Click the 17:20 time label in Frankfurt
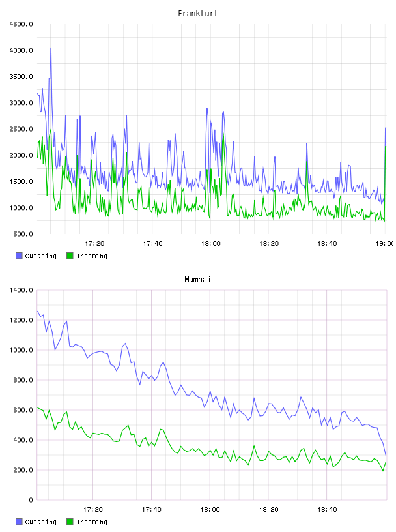This screenshot has height=532, width=396. (94, 244)
